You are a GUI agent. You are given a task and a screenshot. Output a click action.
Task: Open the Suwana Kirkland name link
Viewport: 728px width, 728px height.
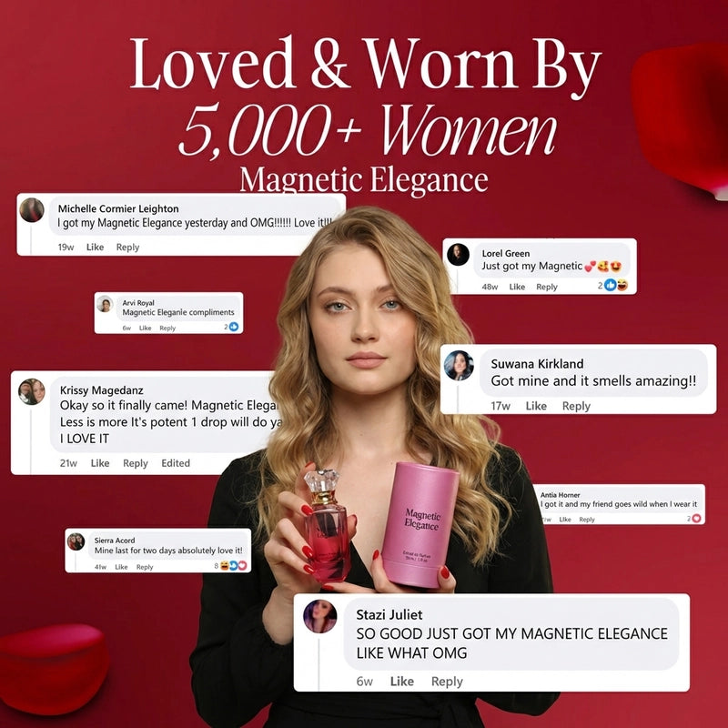point(537,363)
